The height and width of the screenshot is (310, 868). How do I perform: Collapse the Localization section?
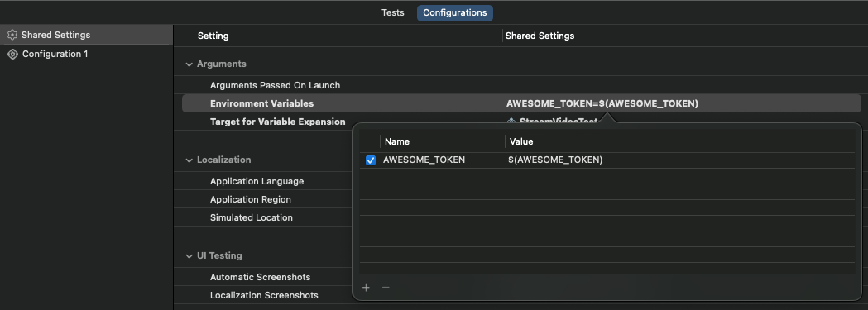[x=189, y=160]
